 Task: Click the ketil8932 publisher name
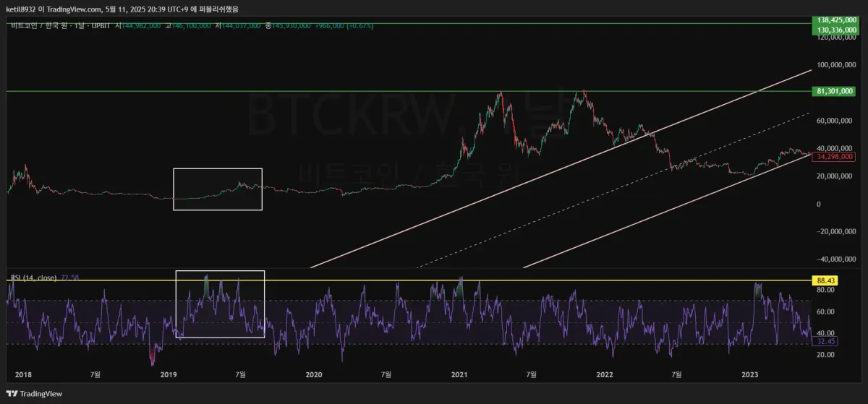tap(22, 9)
